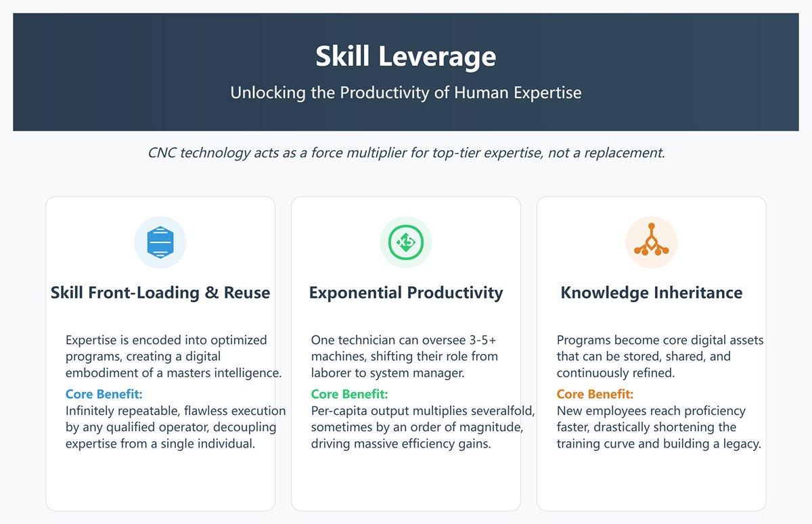The height and width of the screenshot is (524, 812).
Task: Select the Skill Leverage main title
Action: click(405, 57)
